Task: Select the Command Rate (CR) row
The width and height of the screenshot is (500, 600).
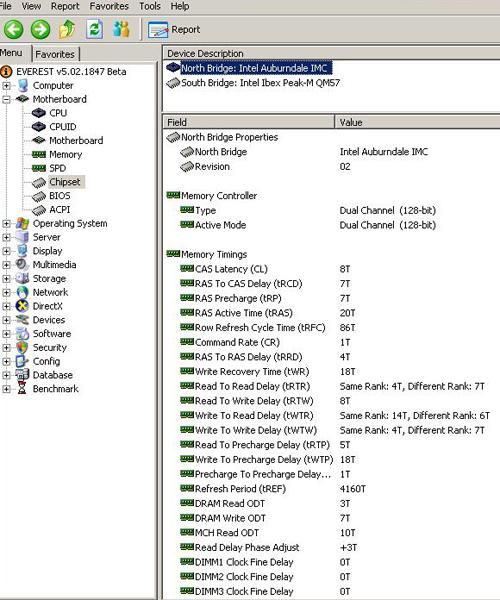Action: click(331, 342)
